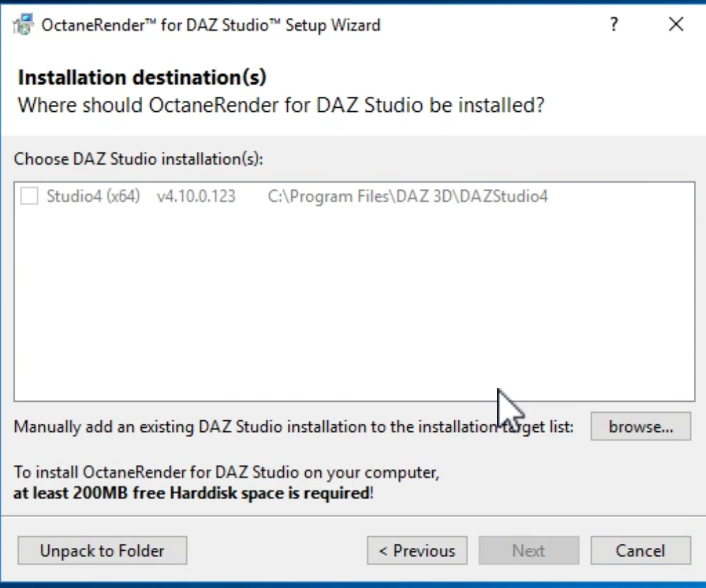Select the Studio4 (x64) installation name
Image resolution: width=706 pixels, height=588 pixels.
click(93, 196)
